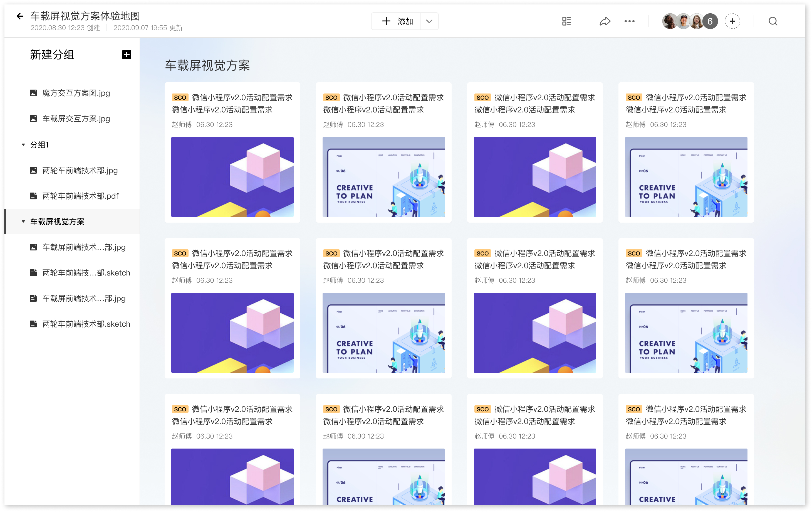Open second row first card cube thumbnail
Image resolution: width=812 pixels, height=512 pixels.
point(232,333)
